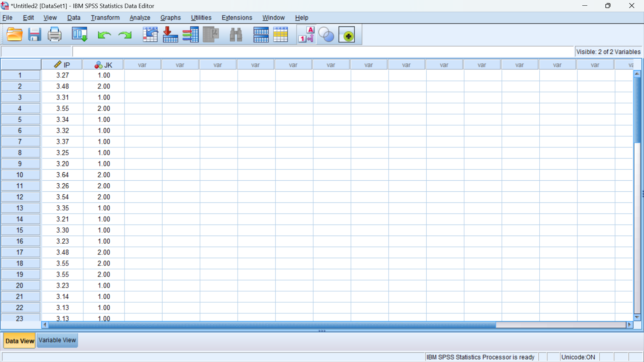Open the Extensions menu
Image resolution: width=644 pixels, height=362 pixels.
point(237,18)
